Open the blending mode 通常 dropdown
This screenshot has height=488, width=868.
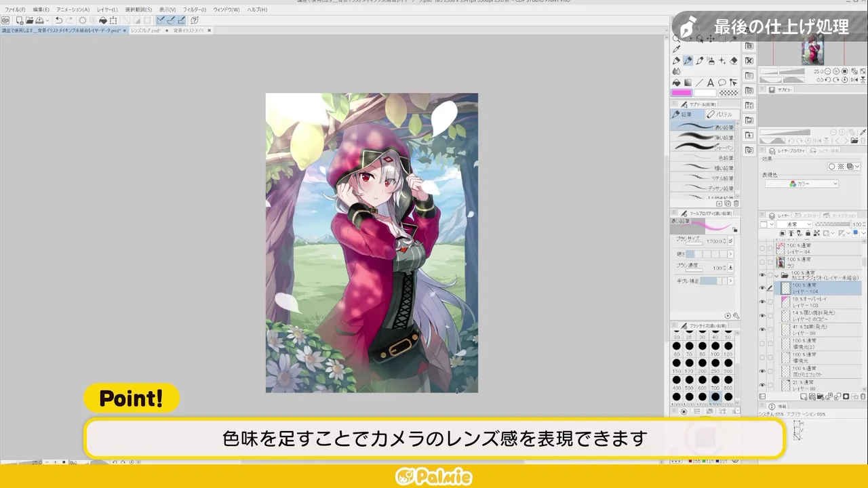[x=794, y=224]
